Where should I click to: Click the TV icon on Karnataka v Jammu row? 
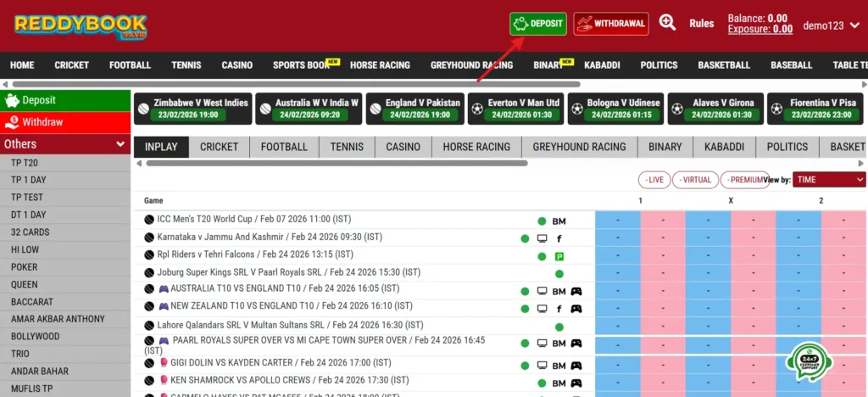(x=542, y=238)
